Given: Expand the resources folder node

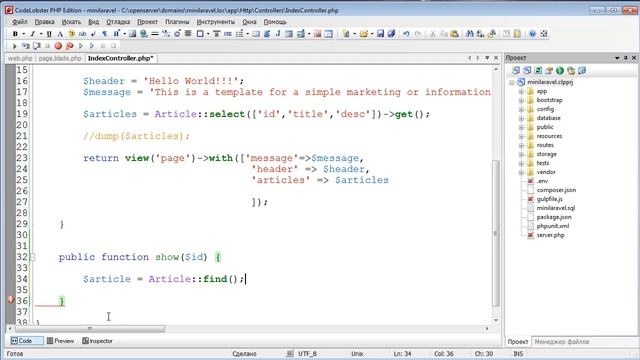Looking at the screenshot, I should point(521,136).
